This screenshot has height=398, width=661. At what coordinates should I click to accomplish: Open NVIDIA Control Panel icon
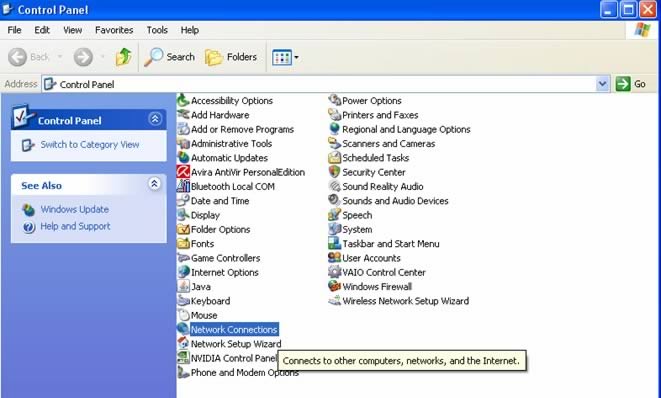183,358
